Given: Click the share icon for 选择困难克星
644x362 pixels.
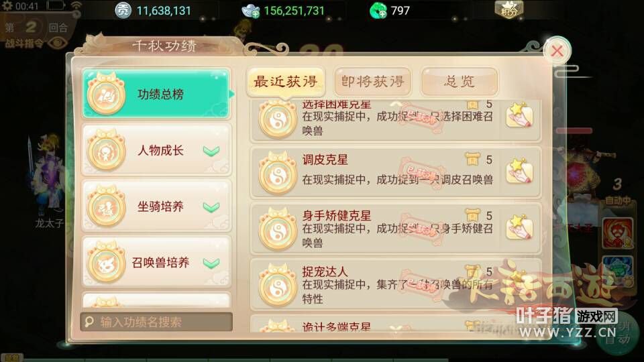Looking at the screenshot, I should (x=519, y=115).
